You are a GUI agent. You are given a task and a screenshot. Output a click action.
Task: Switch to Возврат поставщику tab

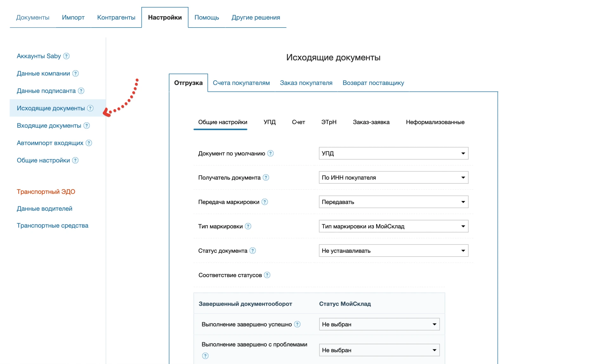(x=373, y=83)
